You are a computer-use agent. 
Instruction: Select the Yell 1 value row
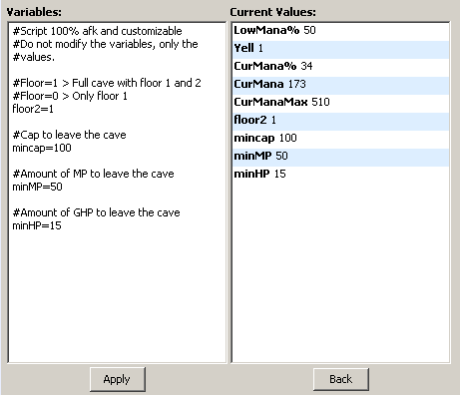[x=341, y=48]
